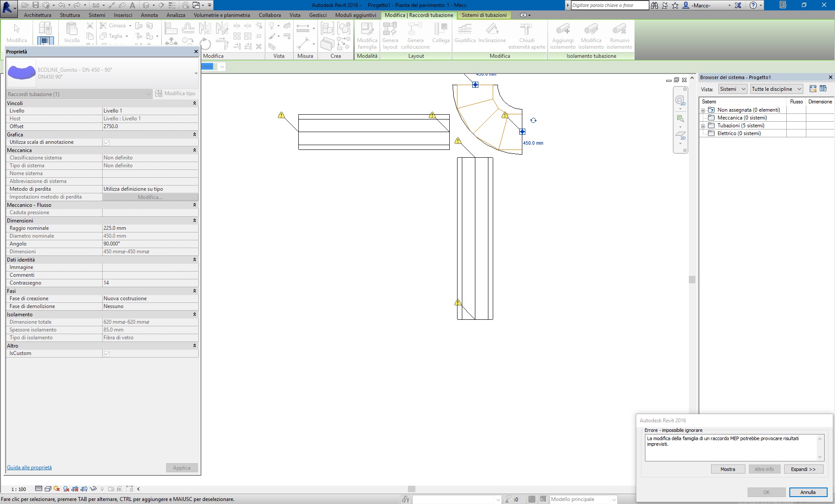Image resolution: width=835 pixels, height=504 pixels.
Task: Click the crop view icon in view control bar
Action: pos(75,489)
